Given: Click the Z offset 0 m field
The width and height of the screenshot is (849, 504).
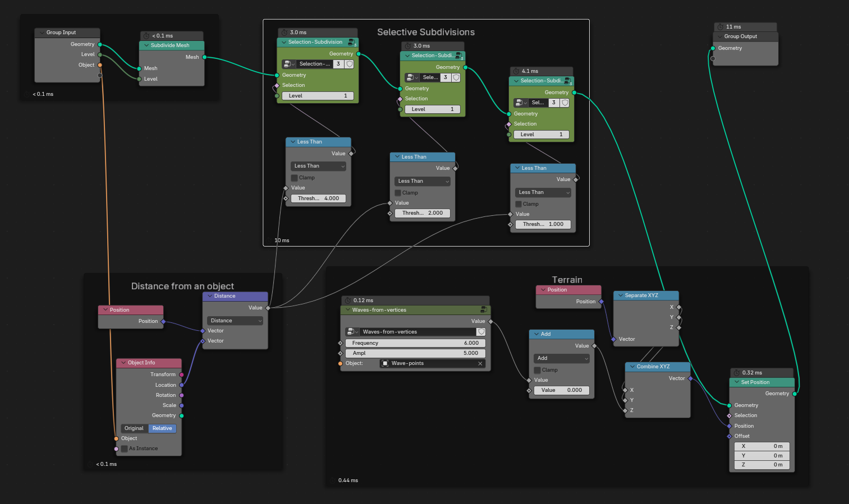Looking at the screenshot, I should coord(762,465).
